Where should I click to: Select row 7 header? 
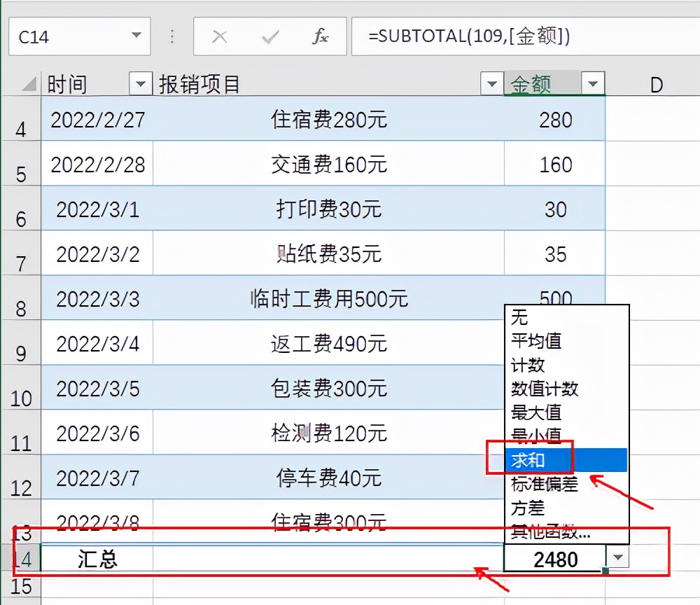(x=20, y=253)
